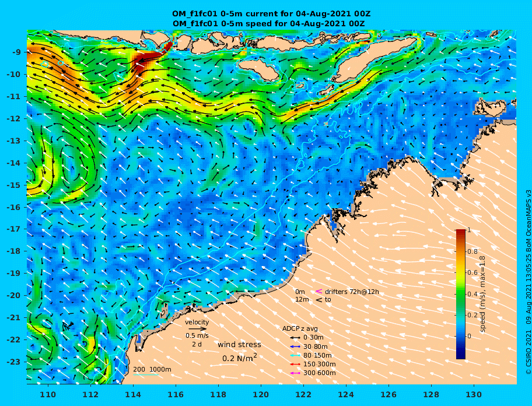The image size is (532, 406).
Task: Click the speed colorbar gradient
Action: [x=461, y=294]
